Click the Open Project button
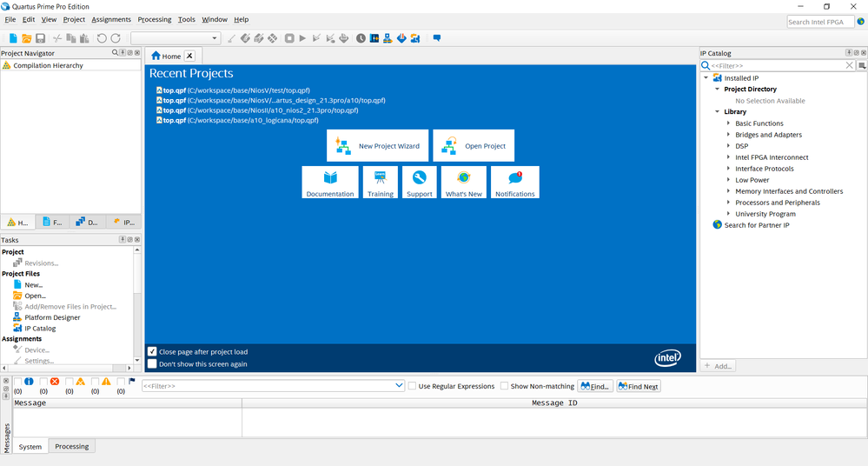This screenshot has height=466, width=868. [x=474, y=146]
